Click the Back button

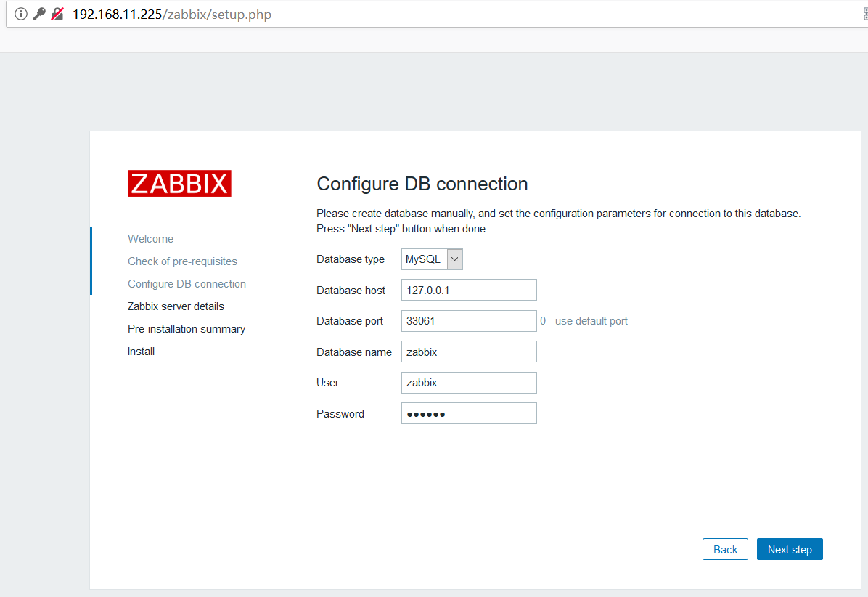(725, 549)
